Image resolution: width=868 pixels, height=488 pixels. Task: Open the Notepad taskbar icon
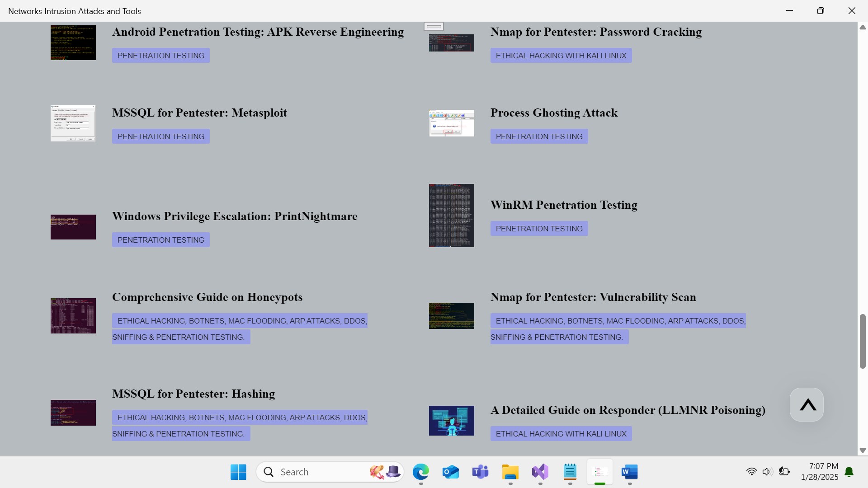[570, 472]
